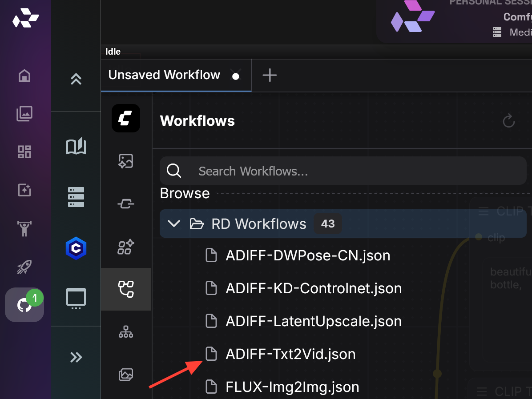
Task: Focus the Search Workflows input field
Action: [x=343, y=171]
